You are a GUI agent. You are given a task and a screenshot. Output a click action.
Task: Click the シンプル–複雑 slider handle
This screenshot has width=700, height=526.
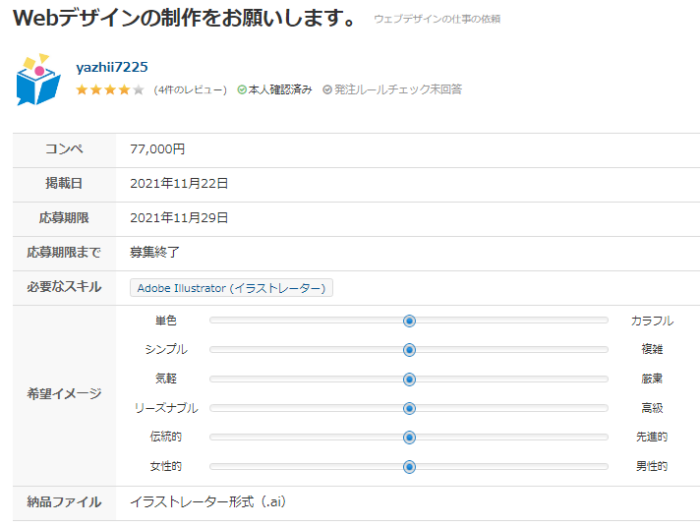click(409, 350)
